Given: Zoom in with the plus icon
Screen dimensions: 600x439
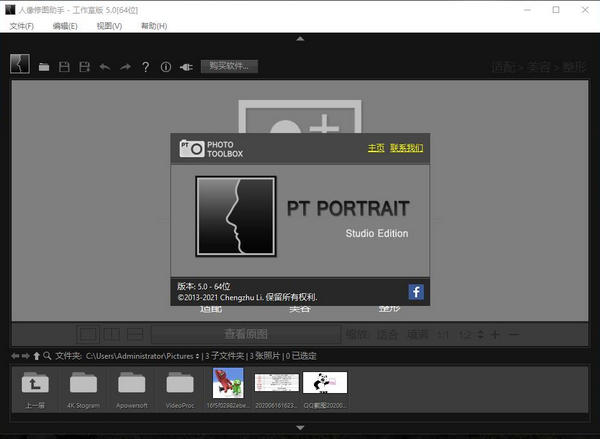Looking at the screenshot, I should [x=495, y=335].
